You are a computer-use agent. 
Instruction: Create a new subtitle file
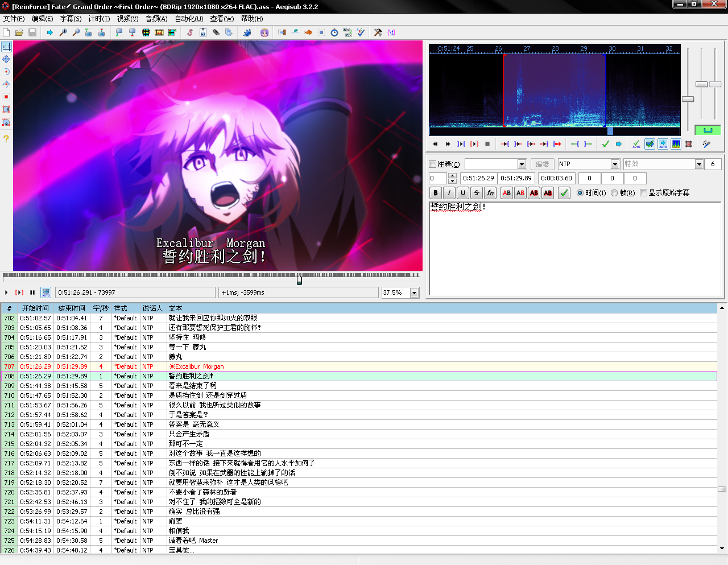coord(6,32)
